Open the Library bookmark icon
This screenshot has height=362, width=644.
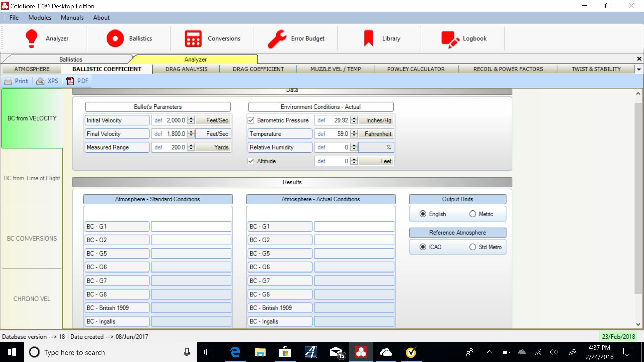point(368,38)
